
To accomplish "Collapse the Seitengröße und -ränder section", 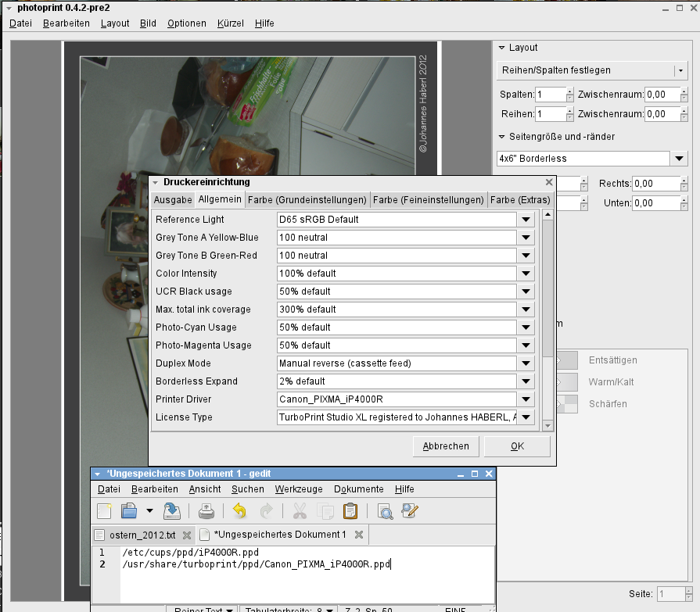I will click(x=502, y=137).
